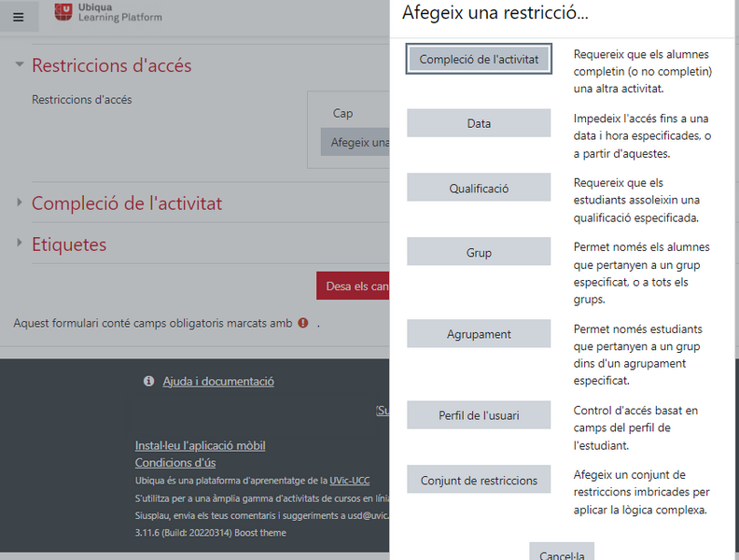This screenshot has height=560, width=739.
Task: Follow the UVic-UCC link in footer
Action: tap(350, 481)
